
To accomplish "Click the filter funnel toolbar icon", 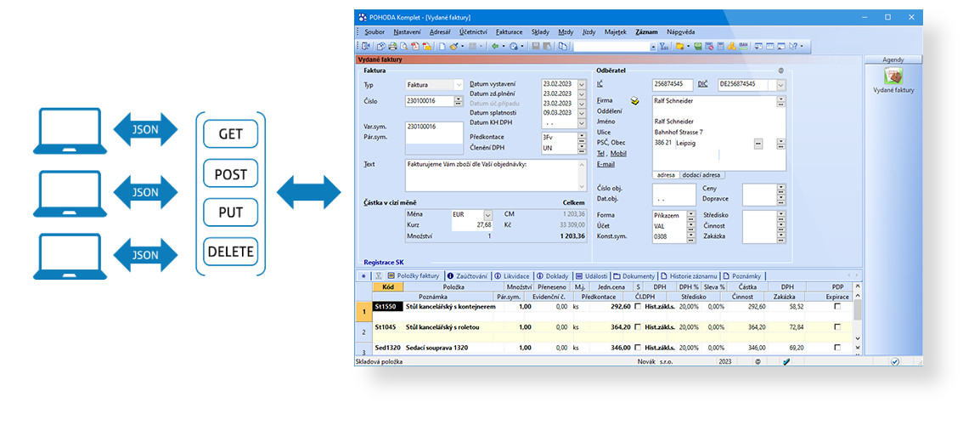I will tap(664, 46).
